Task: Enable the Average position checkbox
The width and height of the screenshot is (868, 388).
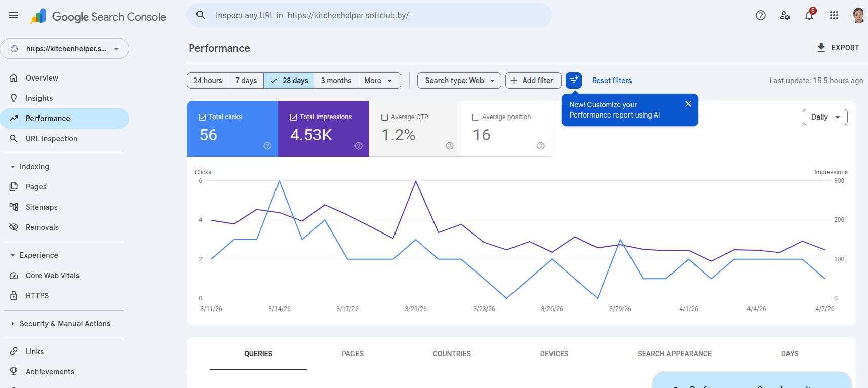Action: pos(476,117)
